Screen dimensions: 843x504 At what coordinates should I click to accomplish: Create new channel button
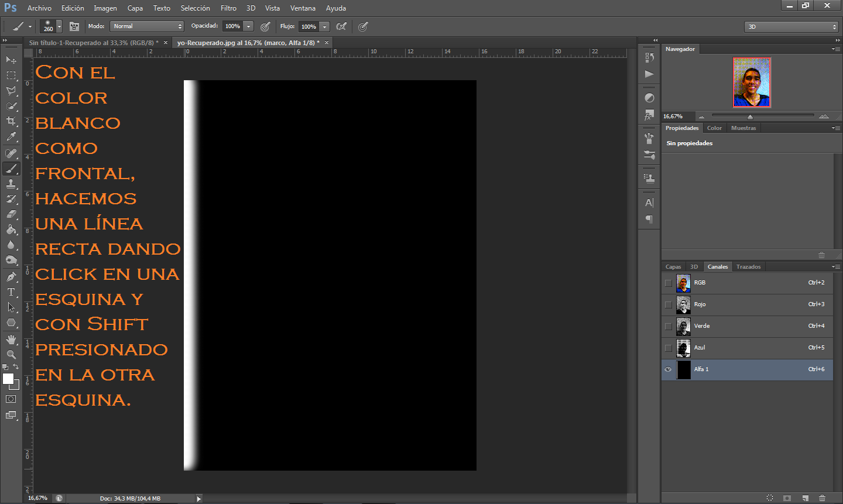tap(806, 498)
